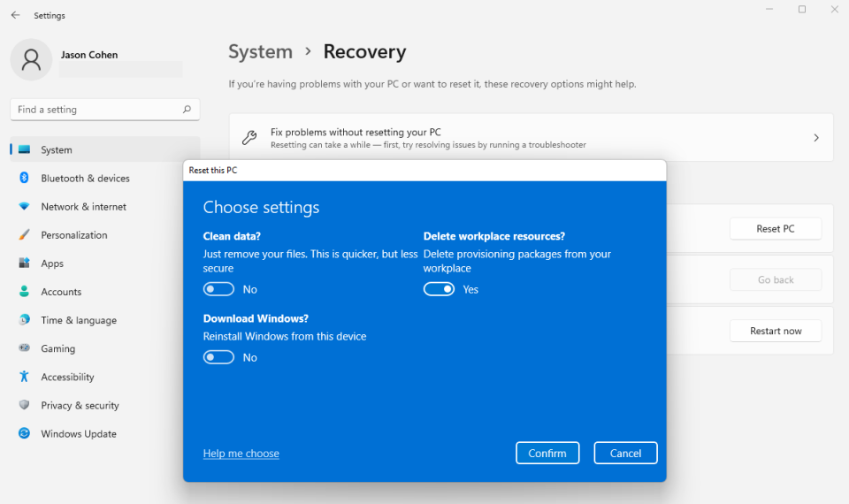This screenshot has height=504, width=849.
Task: Select Gaming settings label
Action: point(58,348)
